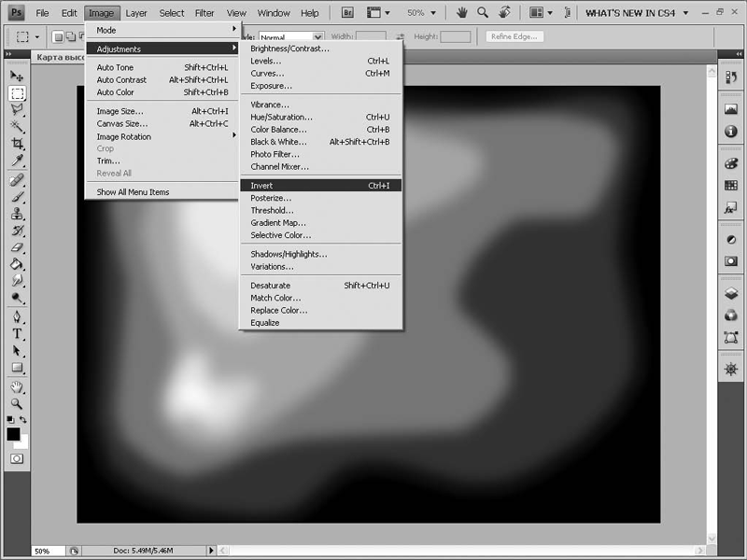Select the Healing Brush tool
The width and height of the screenshot is (747, 560).
[x=17, y=180]
